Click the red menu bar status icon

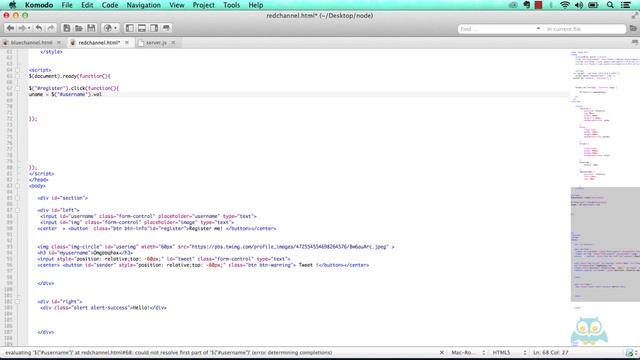538,5
